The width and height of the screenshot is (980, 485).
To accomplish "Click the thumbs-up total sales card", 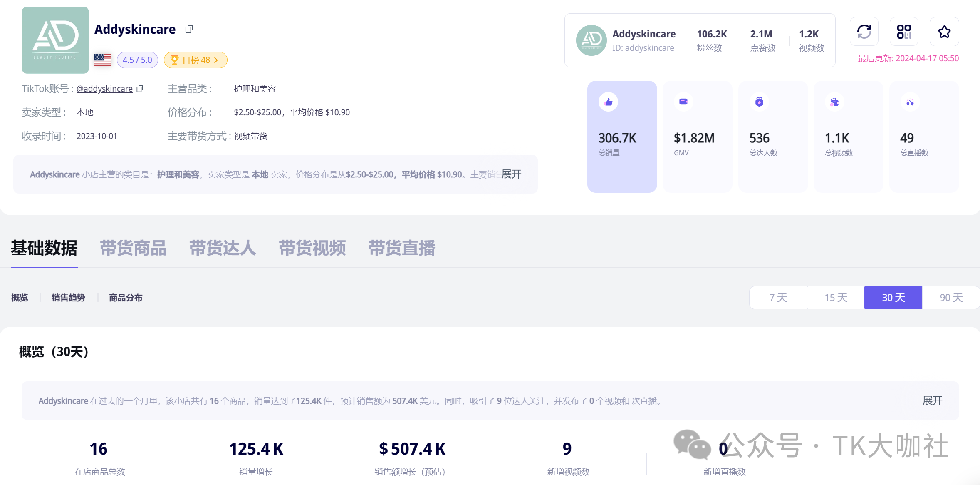I will point(622,136).
